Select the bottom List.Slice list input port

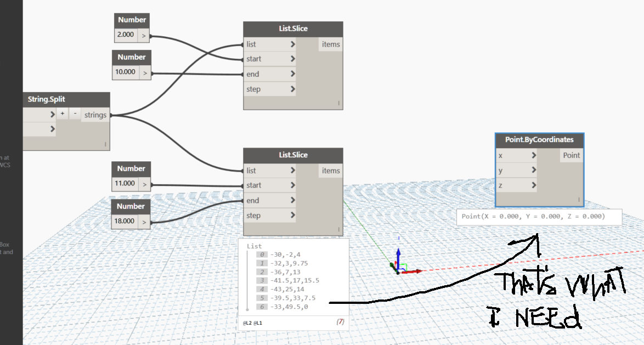click(270, 171)
